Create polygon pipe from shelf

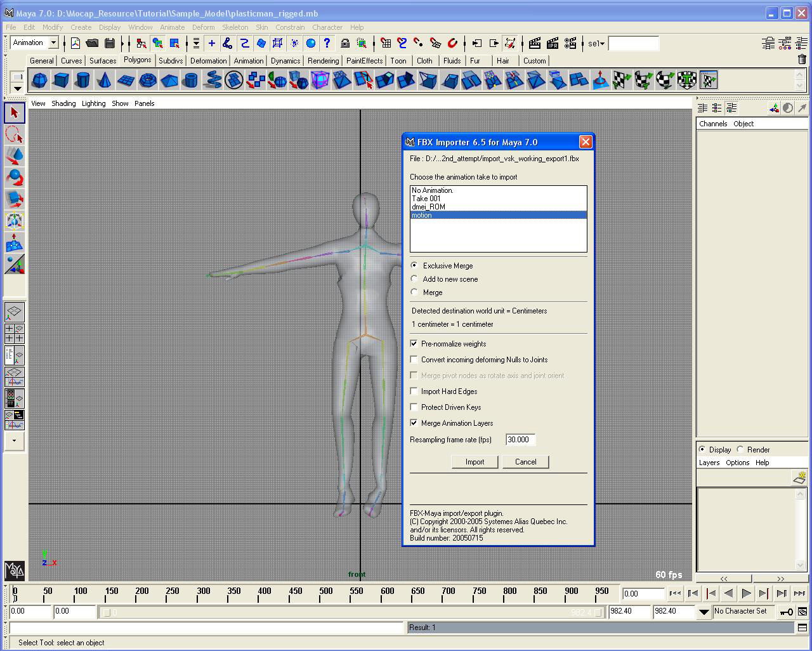190,81
